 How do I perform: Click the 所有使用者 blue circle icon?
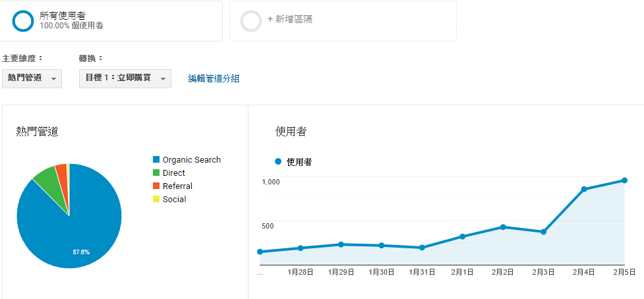[23, 21]
